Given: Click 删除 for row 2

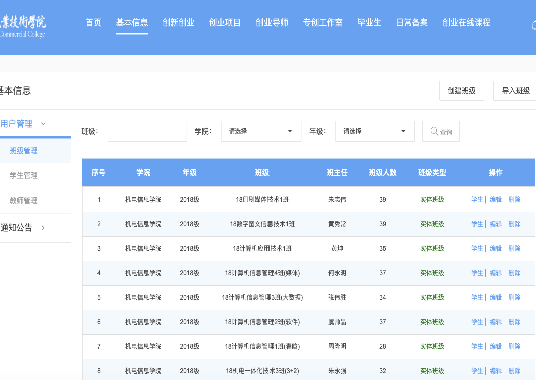Looking at the screenshot, I should (x=514, y=224).
